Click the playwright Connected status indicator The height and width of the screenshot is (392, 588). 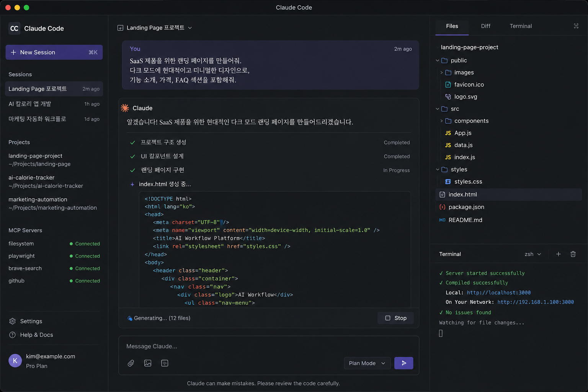85,256
